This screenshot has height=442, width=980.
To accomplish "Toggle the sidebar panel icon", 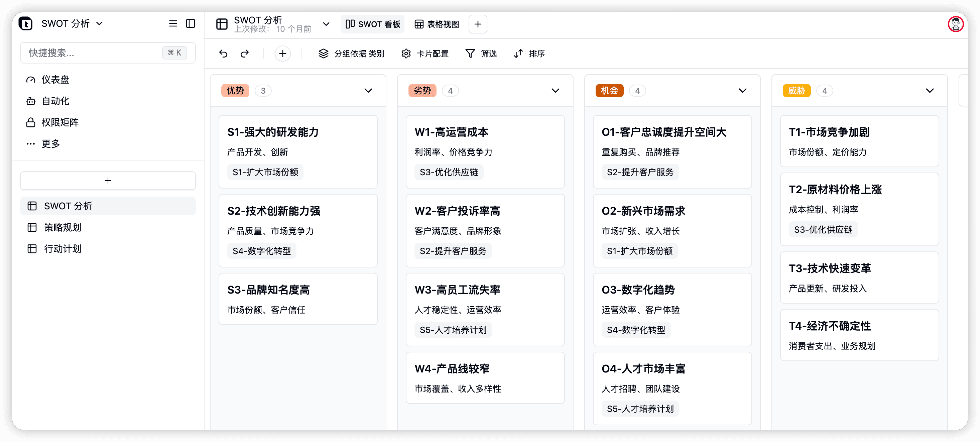I will click(191, 24).
